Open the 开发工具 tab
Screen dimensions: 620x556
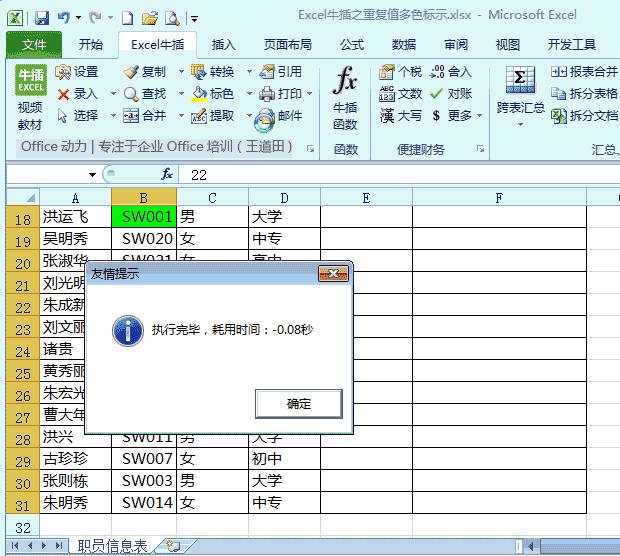571,45
